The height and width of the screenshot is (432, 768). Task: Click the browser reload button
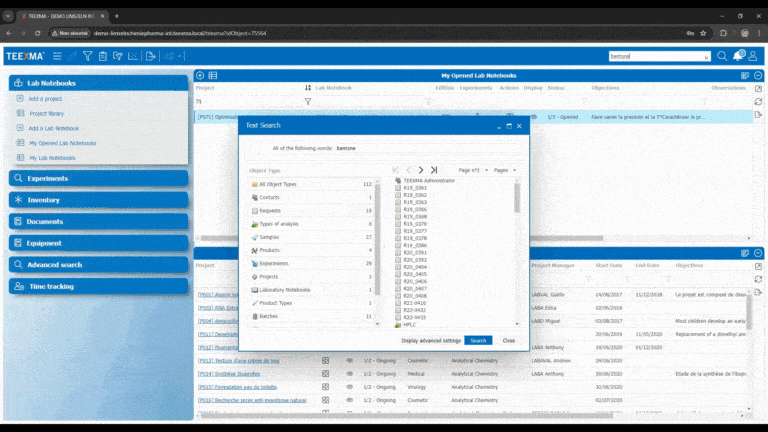pos(38,33)
